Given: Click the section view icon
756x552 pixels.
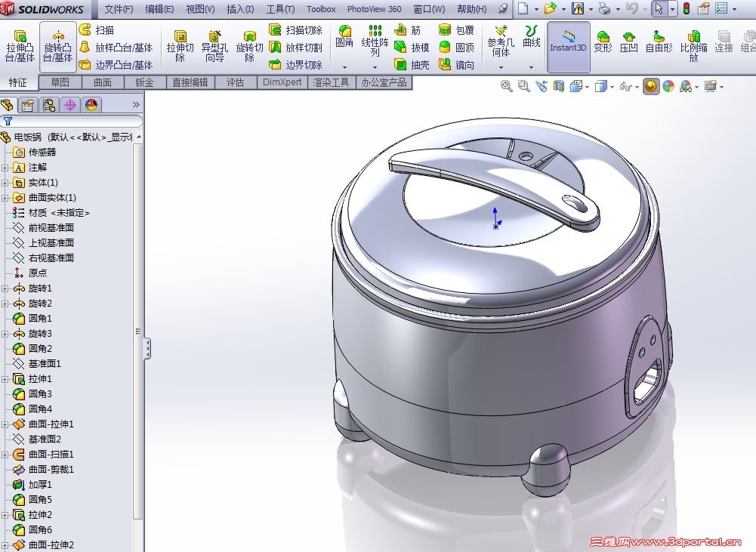Looking at the screenshot, I should click(x=559, y=87).
